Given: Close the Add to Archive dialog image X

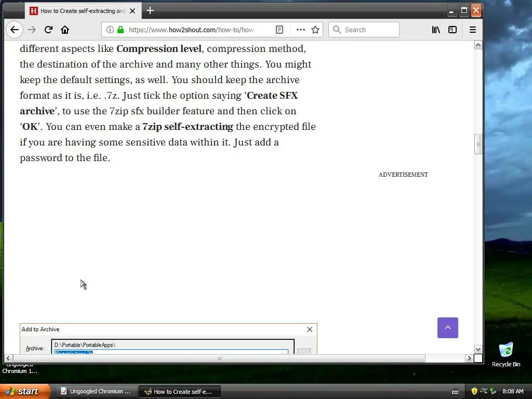Looking at the screenshot, I should coord(310,329).
